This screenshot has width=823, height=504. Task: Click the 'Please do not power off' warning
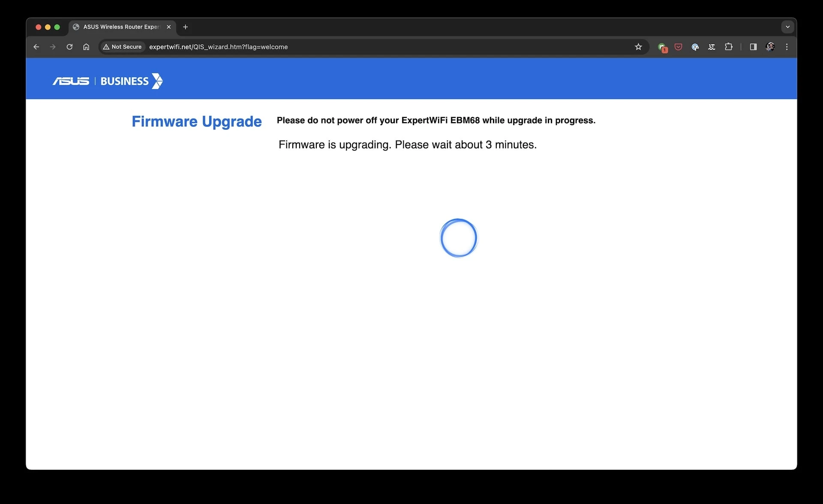436,120
